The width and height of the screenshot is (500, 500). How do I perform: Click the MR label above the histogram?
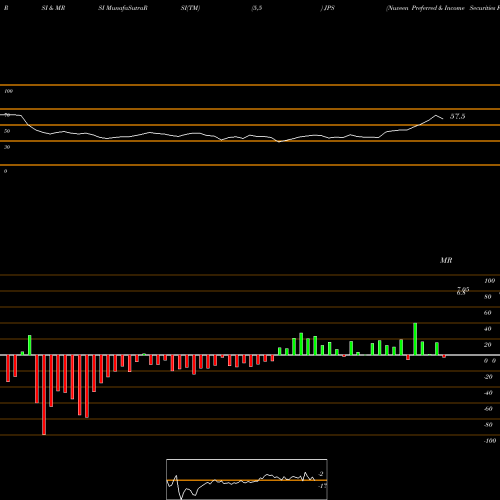click(x=446, y=260)
